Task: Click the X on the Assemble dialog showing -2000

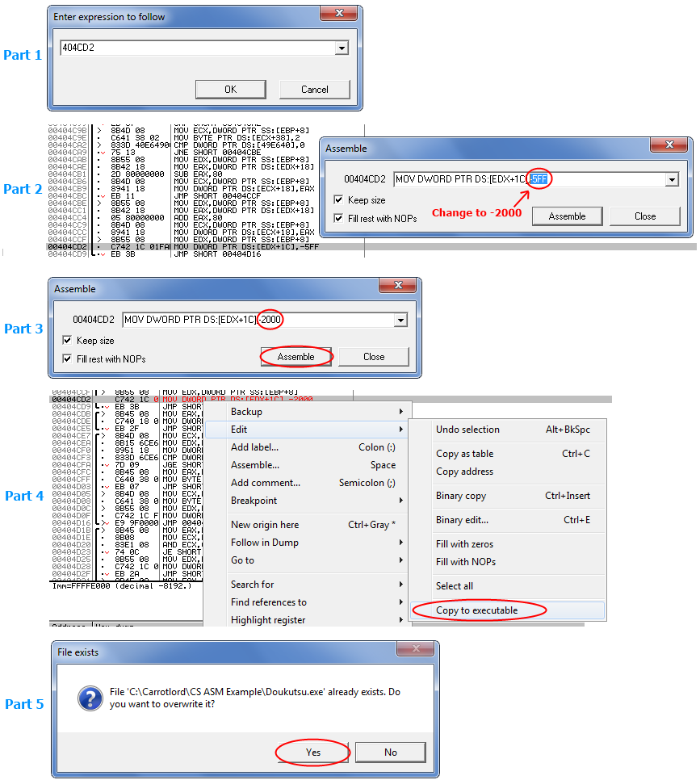Action: [x=397, y=287]
